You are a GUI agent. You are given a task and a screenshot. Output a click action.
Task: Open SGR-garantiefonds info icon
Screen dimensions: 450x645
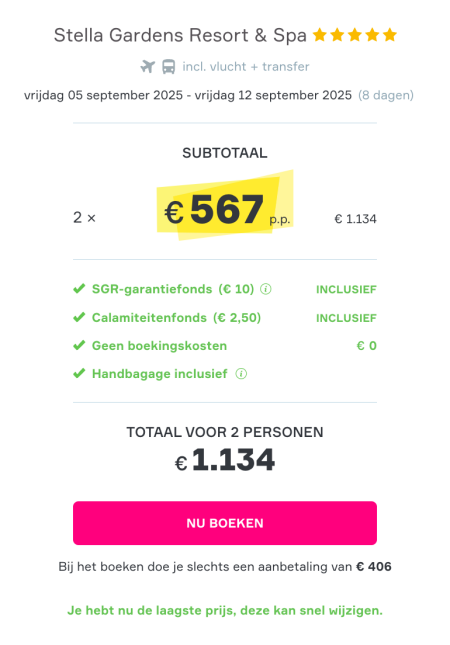click(266, 289)
